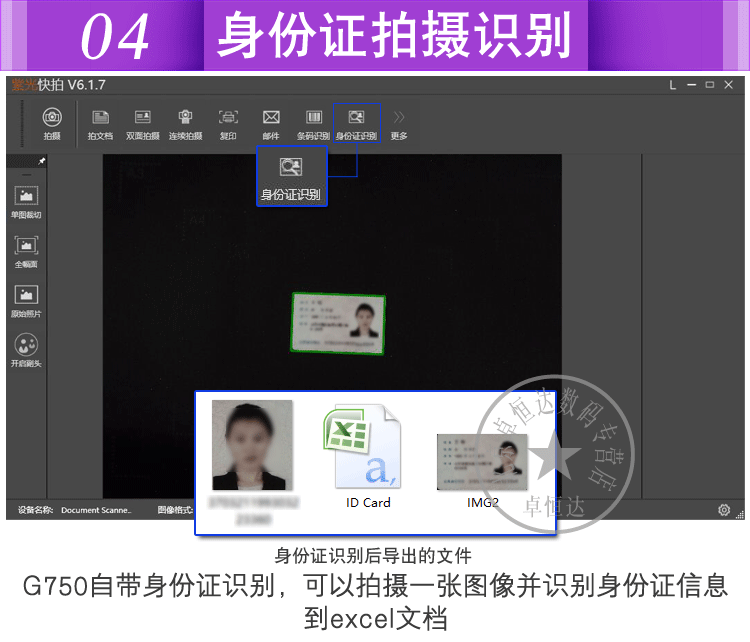
Task: Click the exported portrait photo thumbnail
Action: tap(252, 444)
